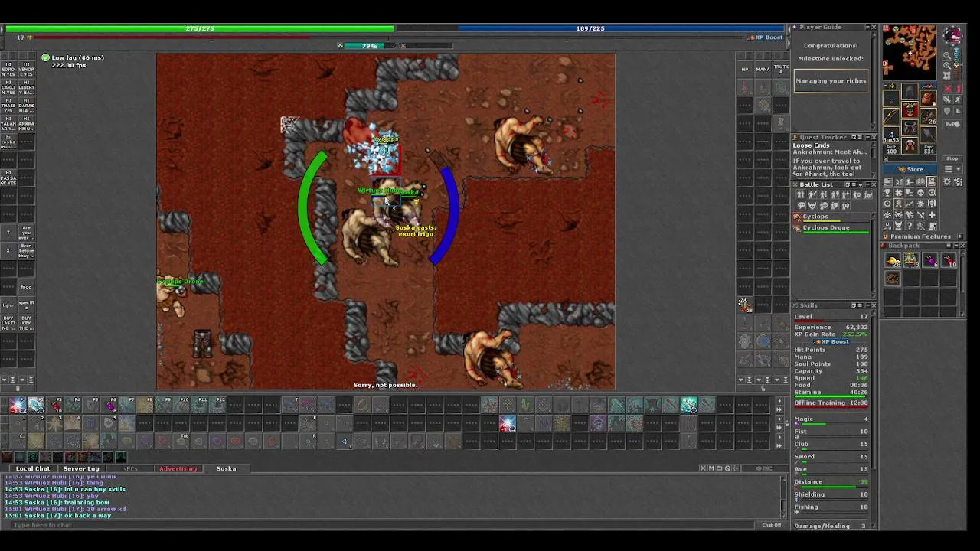Click the glowing spell in the second hotkey row
The width and height of the screenshot is (980, 551).
point(508,423)
